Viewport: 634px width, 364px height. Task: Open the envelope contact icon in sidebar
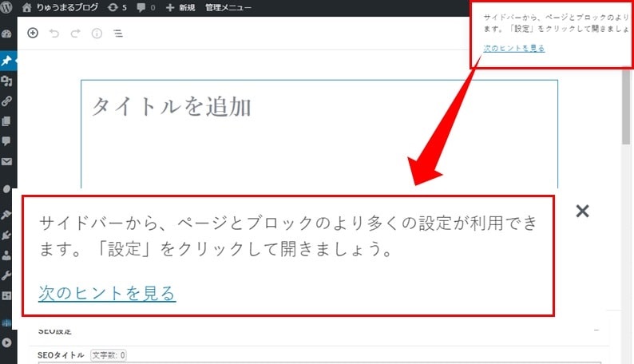6,161
